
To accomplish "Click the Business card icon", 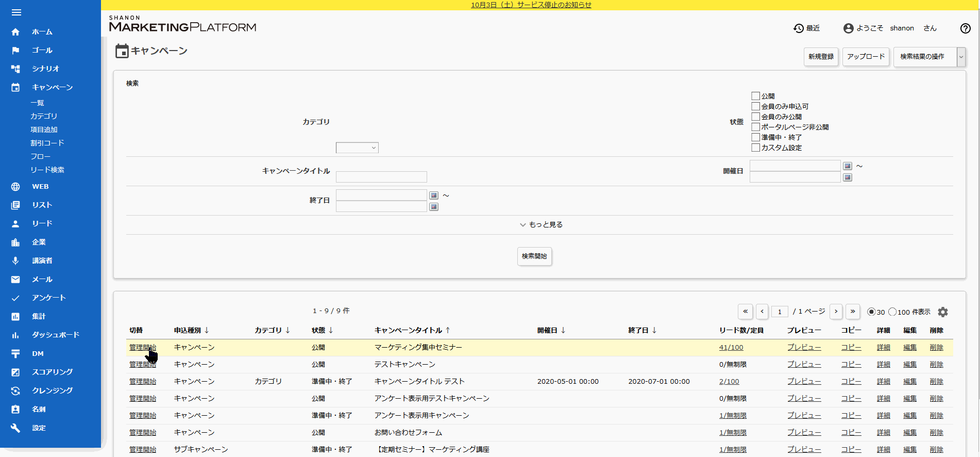I will tap(15, 410).
